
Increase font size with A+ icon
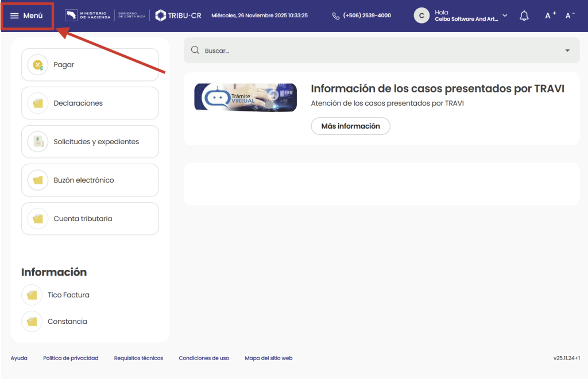(550, 16)
